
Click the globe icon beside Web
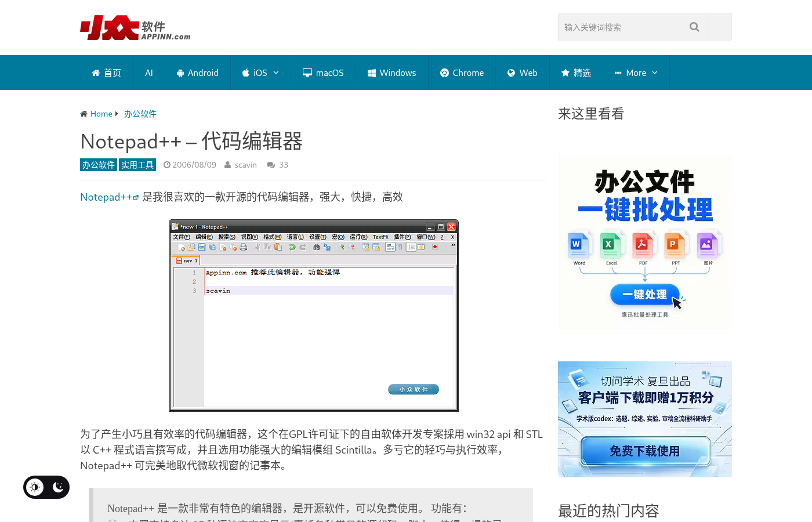[x=512, y=73]
